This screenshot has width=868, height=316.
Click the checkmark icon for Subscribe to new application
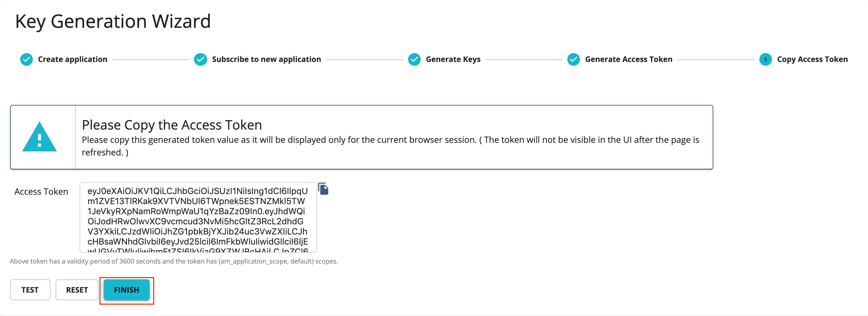[x=201, y=59]
